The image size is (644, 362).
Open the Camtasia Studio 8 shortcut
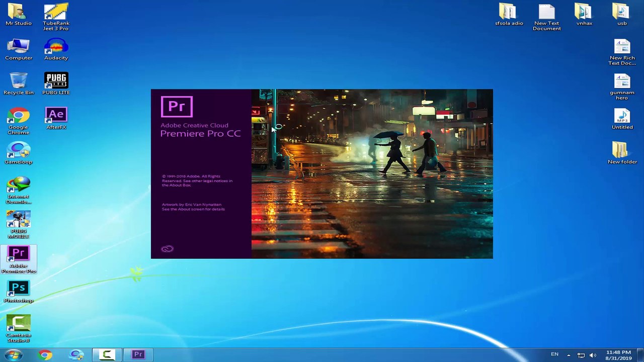point(18,328)
